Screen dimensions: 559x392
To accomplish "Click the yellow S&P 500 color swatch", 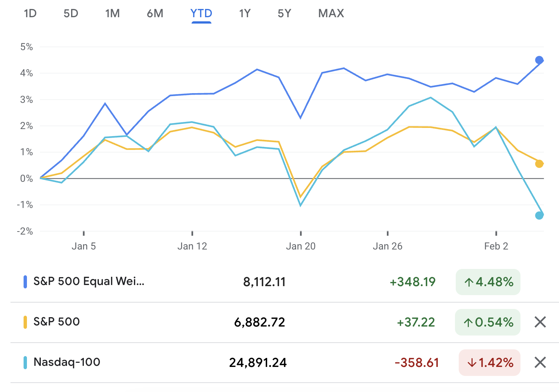I will coord(25,322).
